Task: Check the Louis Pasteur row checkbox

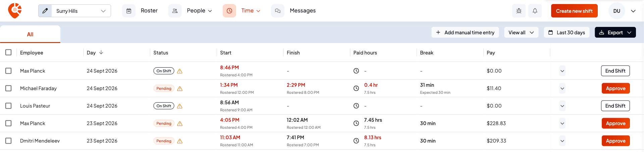Action: coord(8,106)
